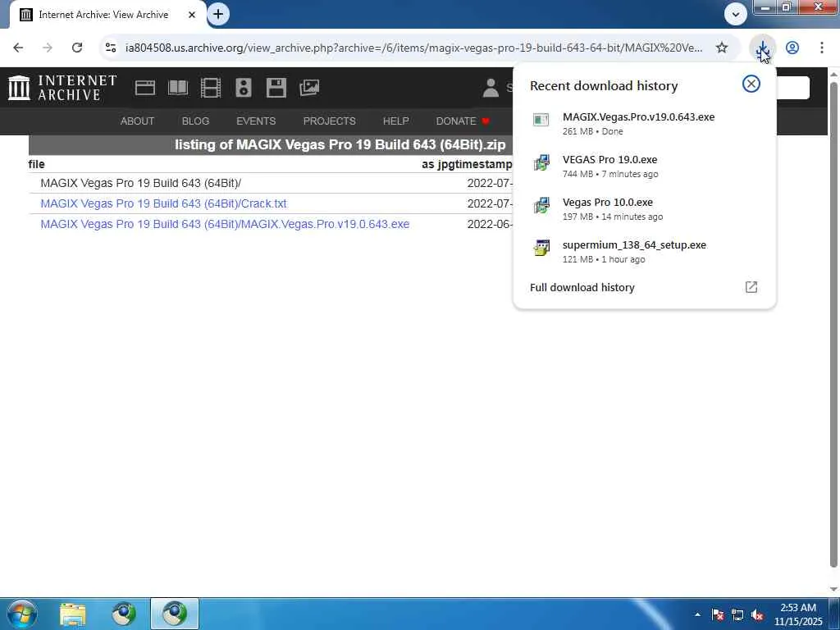The width and height of the screenshot is (840, 630).
Task: Click the MAGIX Vegas Pro 19 Build 643 (64Bit)/ folder row
Action: [x=141, y=183]
